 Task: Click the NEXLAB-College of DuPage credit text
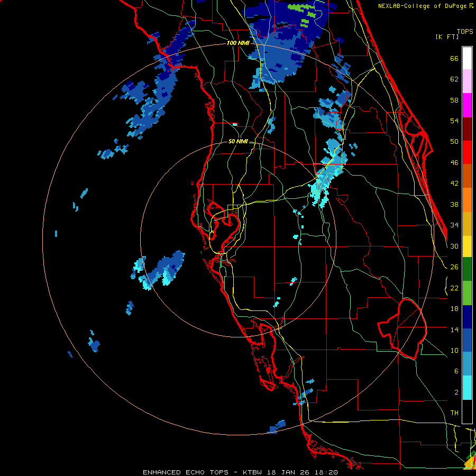(425, 6)
